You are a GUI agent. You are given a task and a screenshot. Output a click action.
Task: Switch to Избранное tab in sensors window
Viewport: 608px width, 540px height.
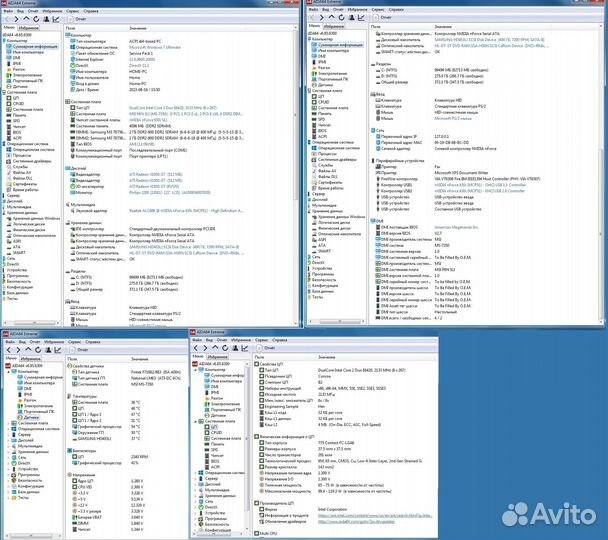click(31, 359)
